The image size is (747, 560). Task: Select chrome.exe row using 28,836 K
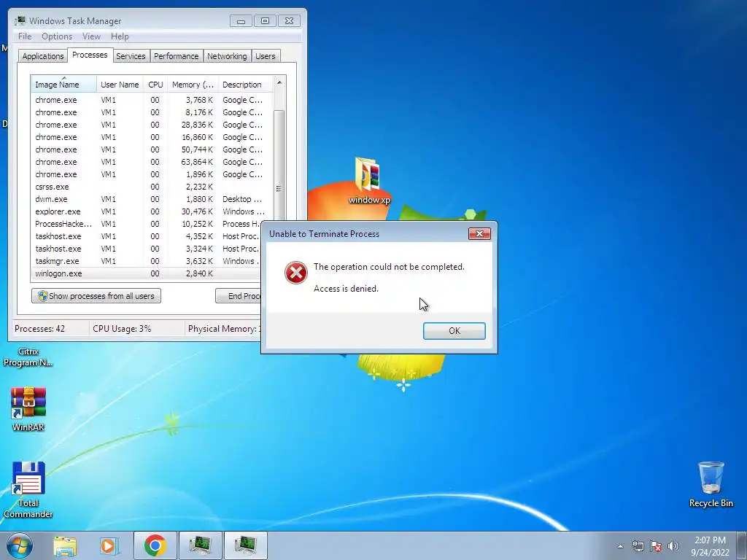coord(152,125)
